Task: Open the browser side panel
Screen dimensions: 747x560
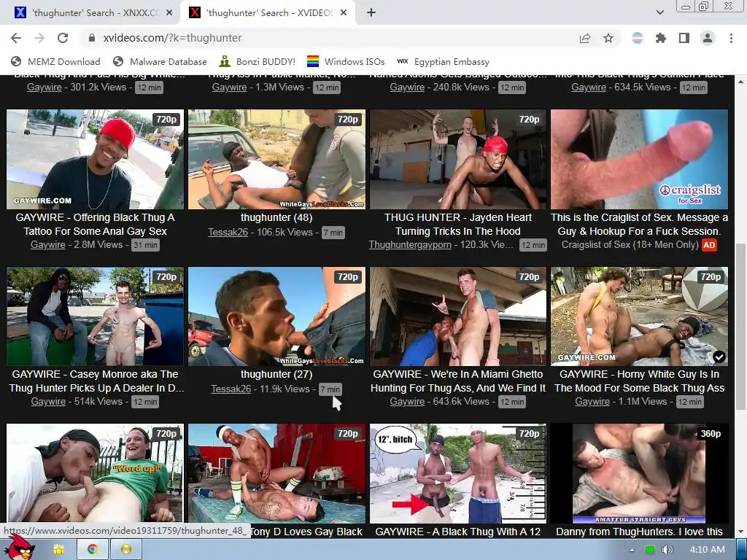Action: (x=684, y=38)
